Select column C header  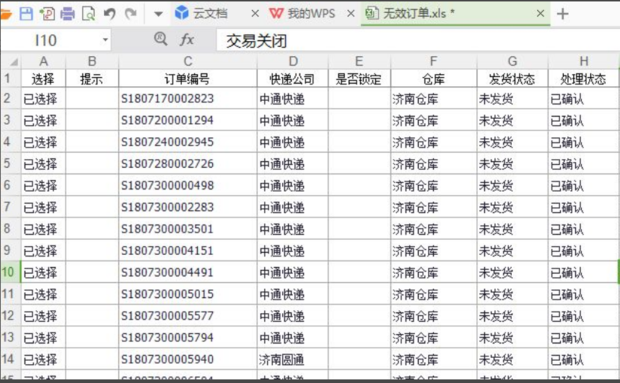[188, 61]
